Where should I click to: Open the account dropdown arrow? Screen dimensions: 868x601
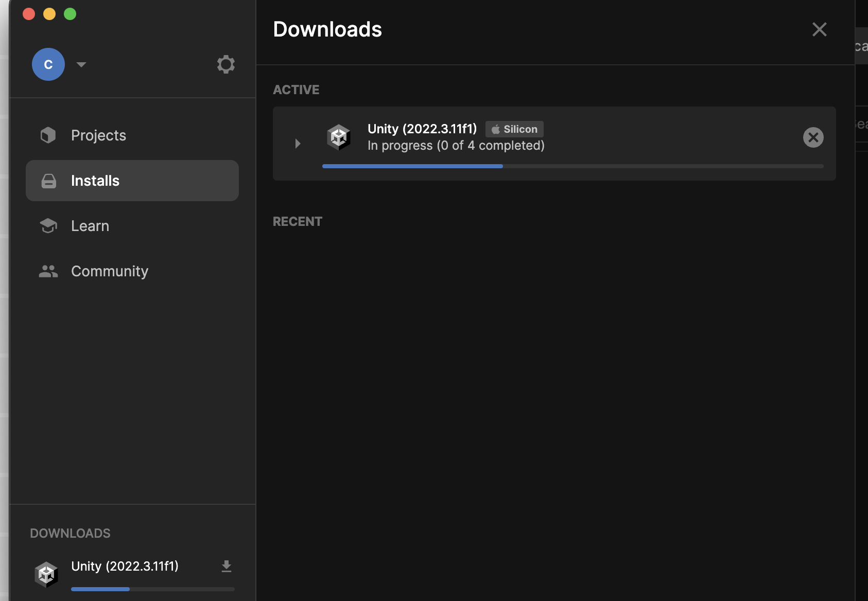click(81, 64)
